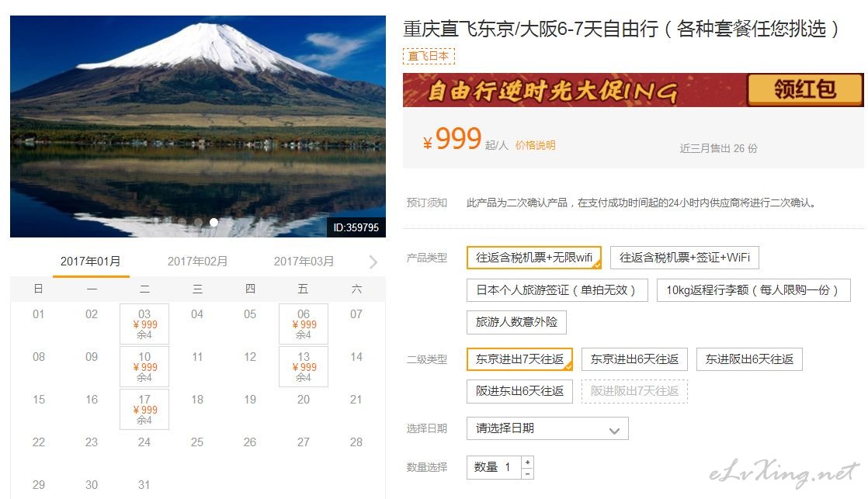The width and height of the screenshot is (868, 499).
Task: Select the third carousel dot on photo
Action: tap(214, 222)
